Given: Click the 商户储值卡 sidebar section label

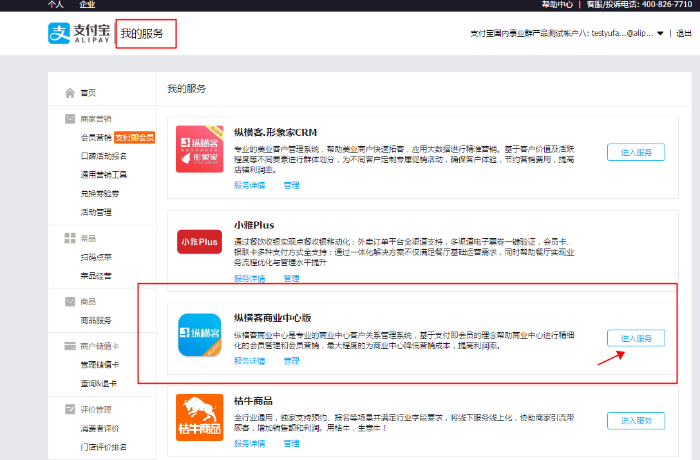Looking at the screenshot, I should tap(100, 346).
